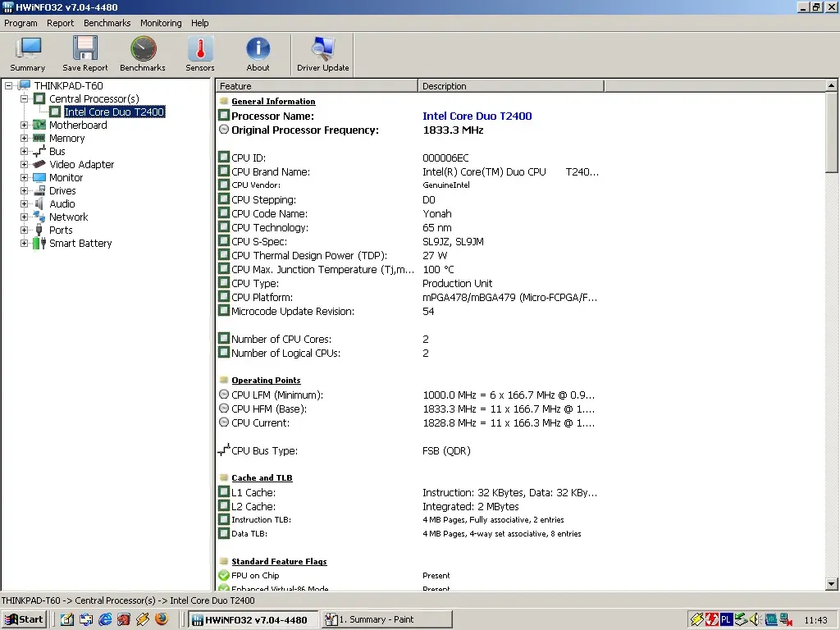Click the Feature column header
This screenshot has width=840, height=630.
[x=317, y=85]
